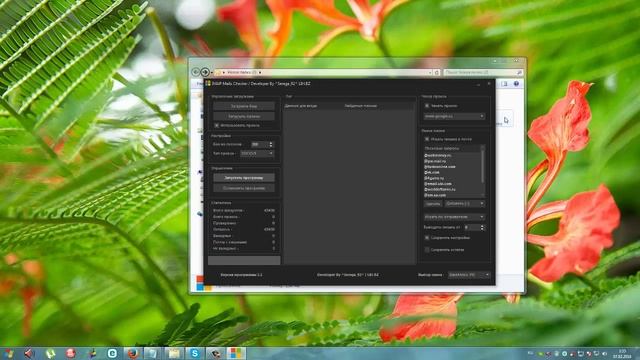Click the Данные для входа column header
This screenshot has height=360, width=640.
pyautogui.click(x=301, y=106)
